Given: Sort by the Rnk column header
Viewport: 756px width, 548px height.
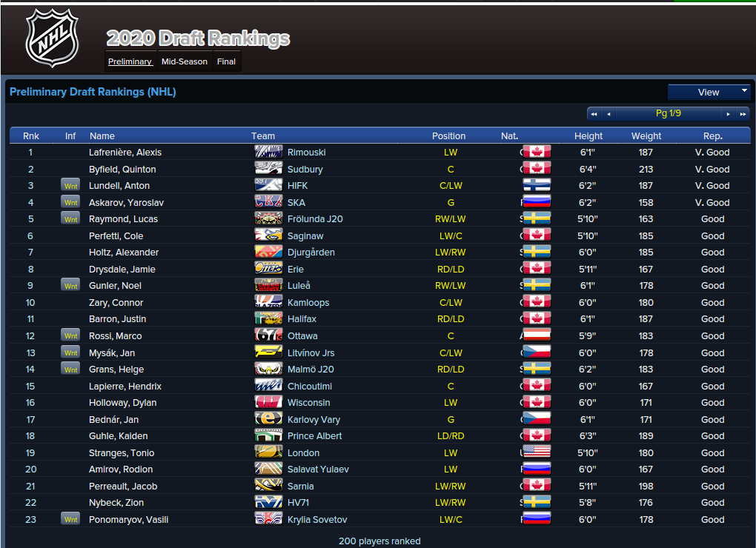Looking at the screenshot, I should pyautogui.click(x=31, y=136).
